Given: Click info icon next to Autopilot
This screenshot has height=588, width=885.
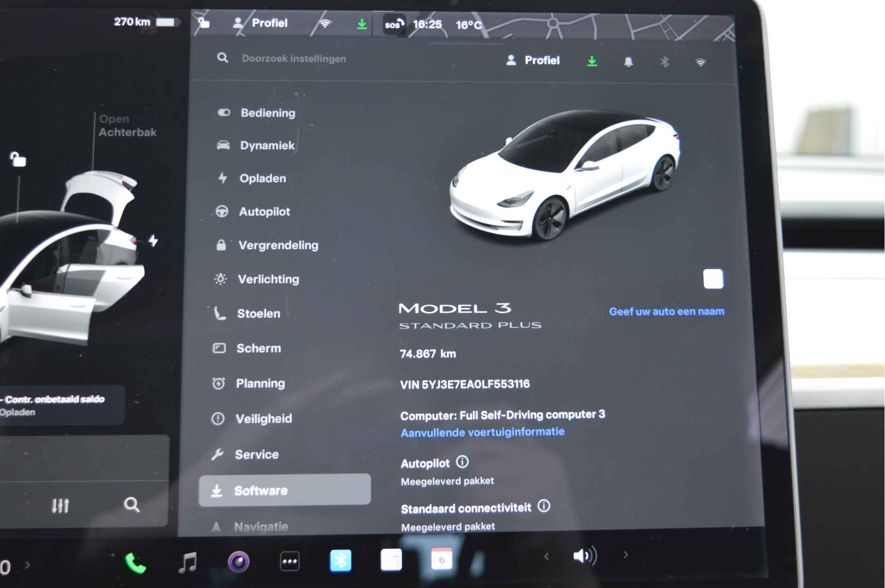Looking at the screenshot, I should tap(462, 461).
